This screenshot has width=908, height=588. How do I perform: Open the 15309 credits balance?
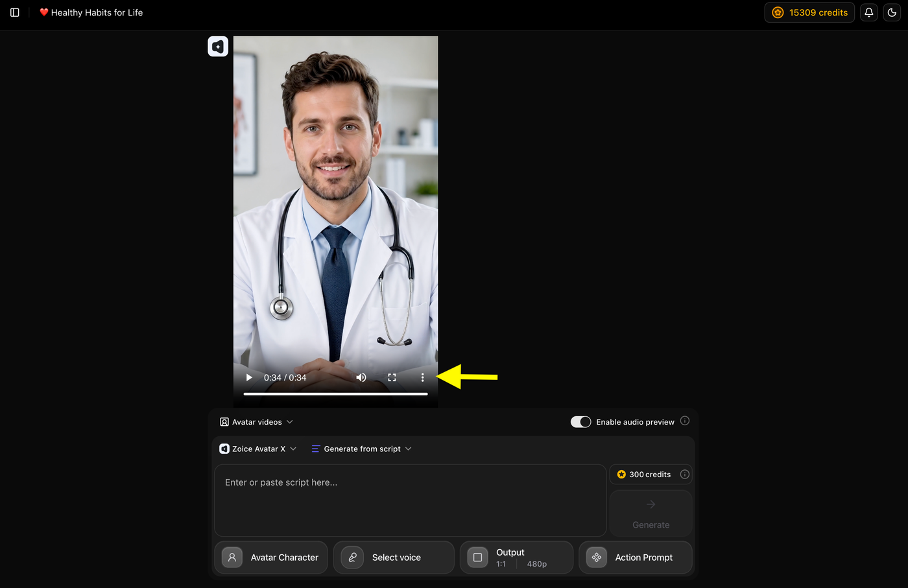click(x=810, y=12)
